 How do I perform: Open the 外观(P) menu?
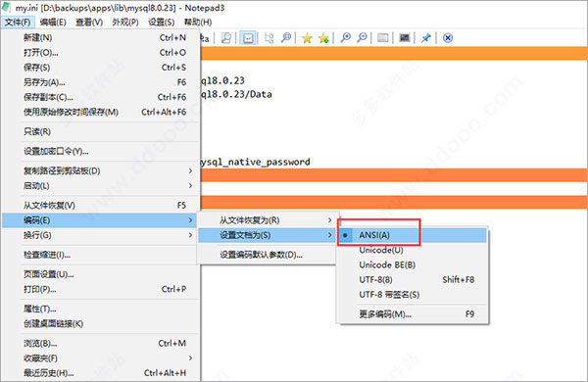[x=125, y=23]
